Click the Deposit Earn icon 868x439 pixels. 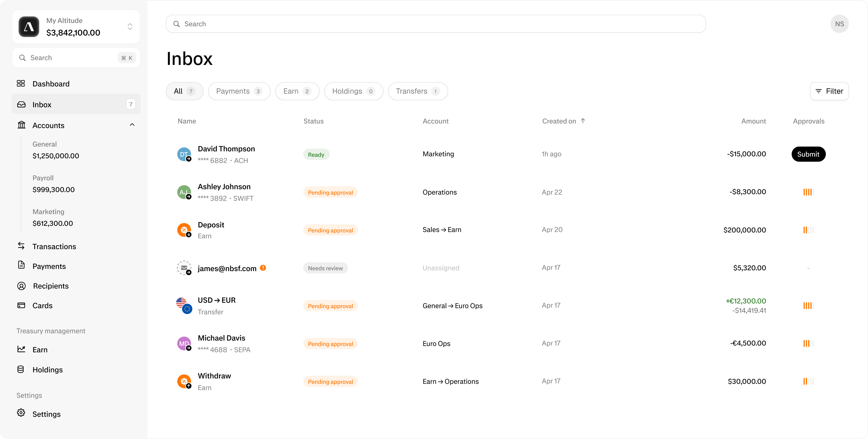tap(184, 230)
